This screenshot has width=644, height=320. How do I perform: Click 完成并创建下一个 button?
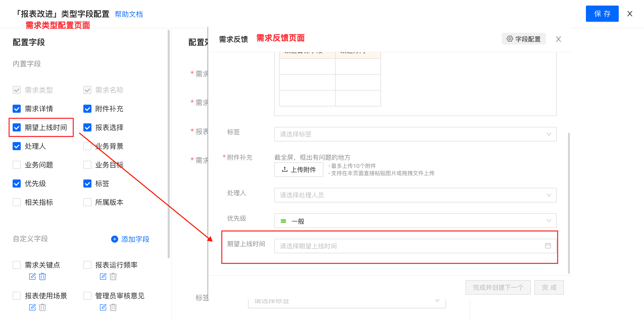tap(498, 287)
